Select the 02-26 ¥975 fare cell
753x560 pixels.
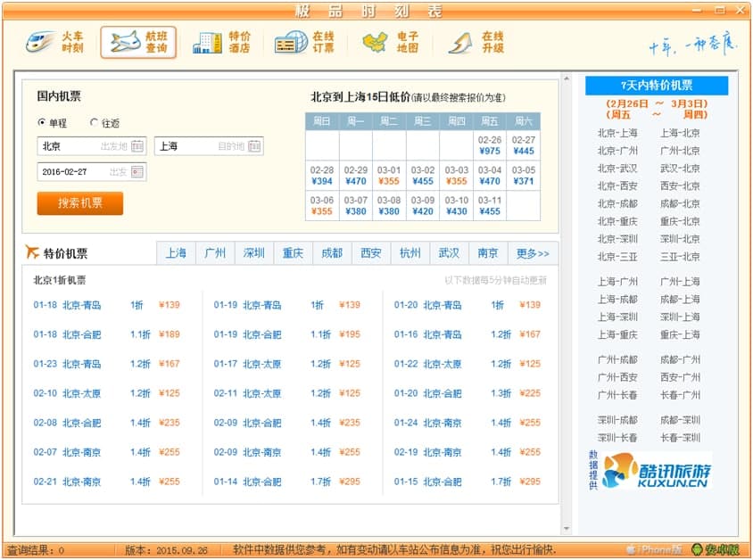click(x=489, y=145)
